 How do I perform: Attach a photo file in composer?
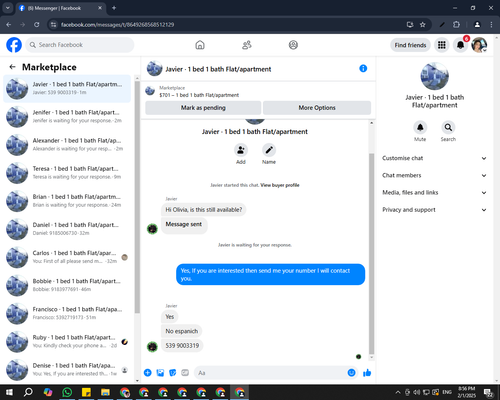pyautogui.click(x=160, y=373)
